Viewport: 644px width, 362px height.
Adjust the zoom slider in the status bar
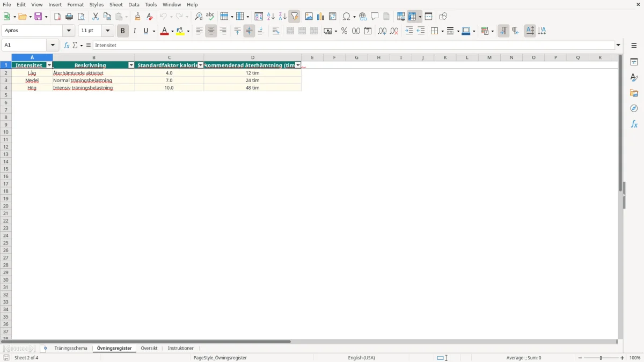coord(601,358)
